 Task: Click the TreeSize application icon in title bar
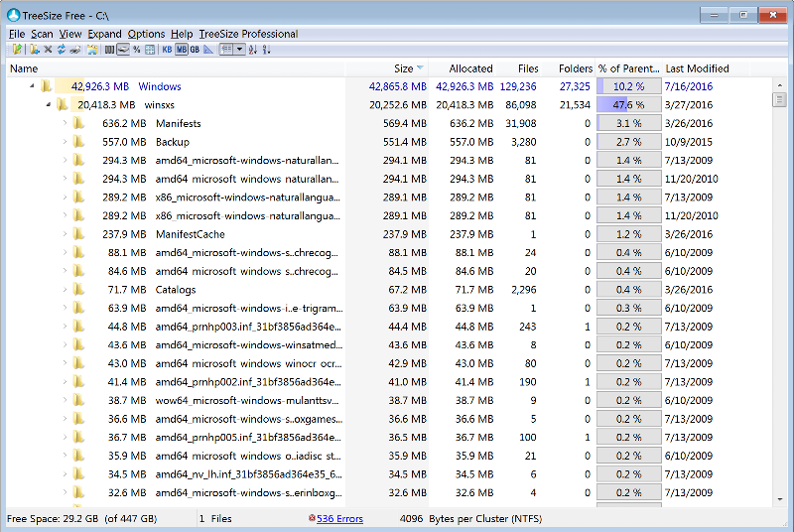[13, 15]
